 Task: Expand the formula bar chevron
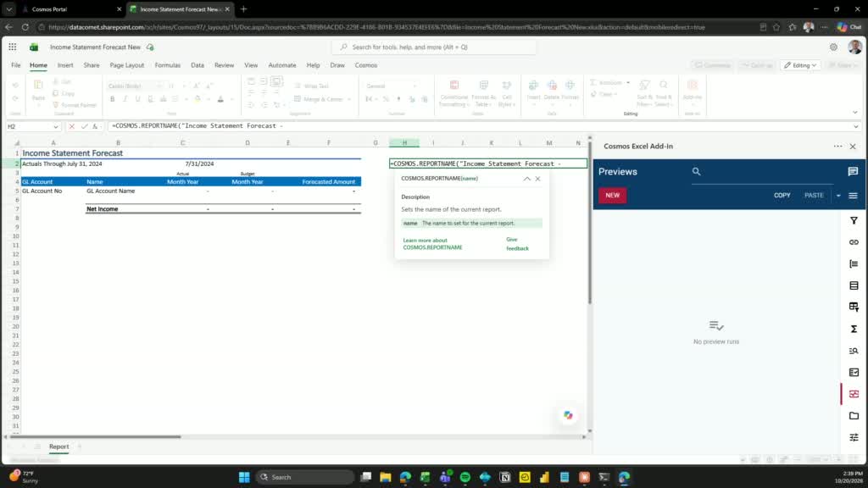[x=856, y=126]
